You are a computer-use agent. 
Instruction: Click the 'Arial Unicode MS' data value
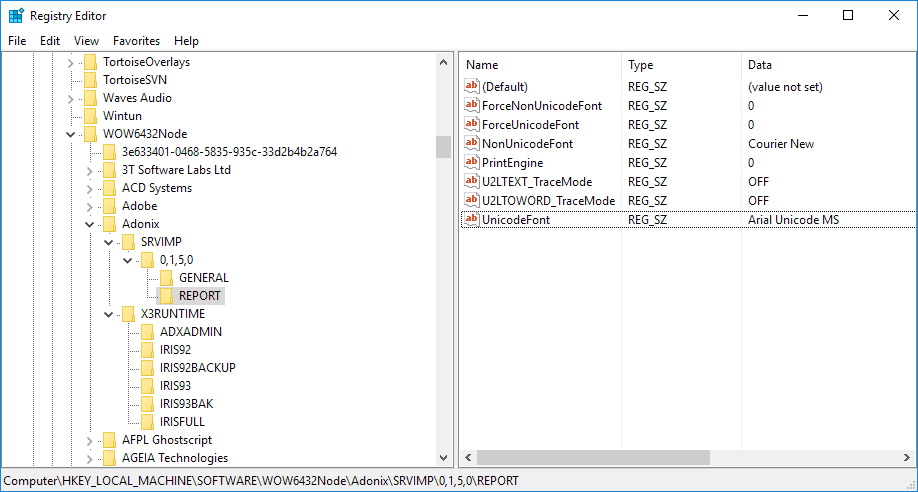pos(793,220)
